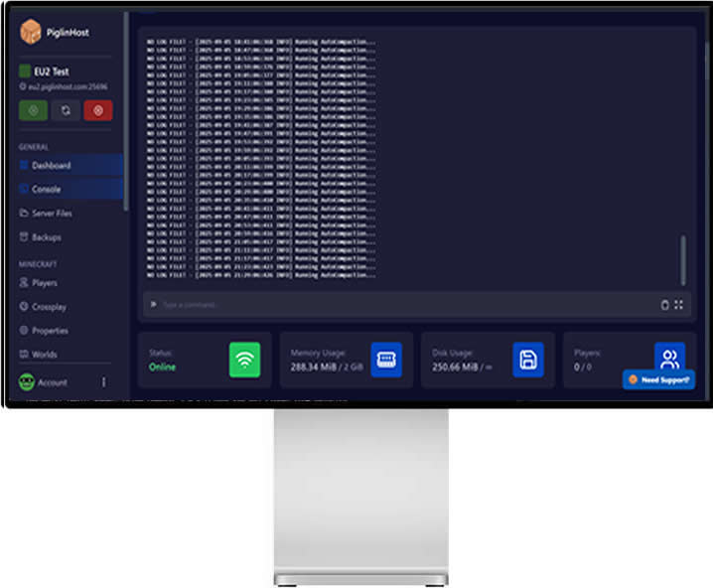Click the Worlds map icon

(x=24, y=355)
